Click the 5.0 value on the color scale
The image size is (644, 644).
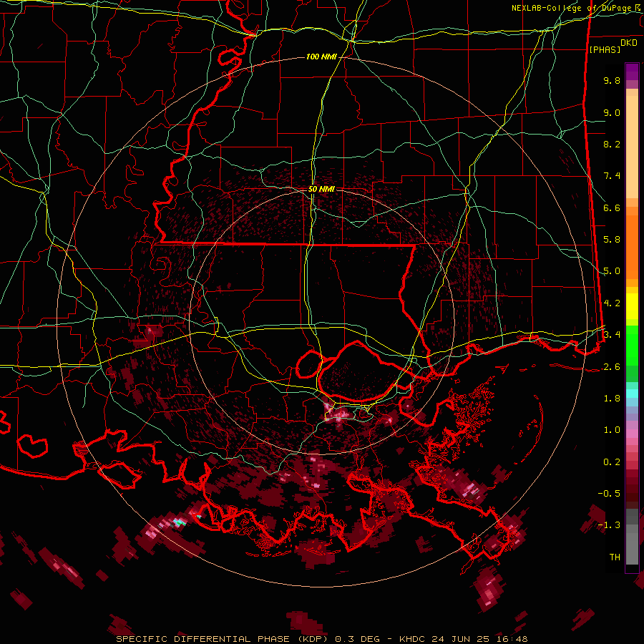click(x=612, y=271)
